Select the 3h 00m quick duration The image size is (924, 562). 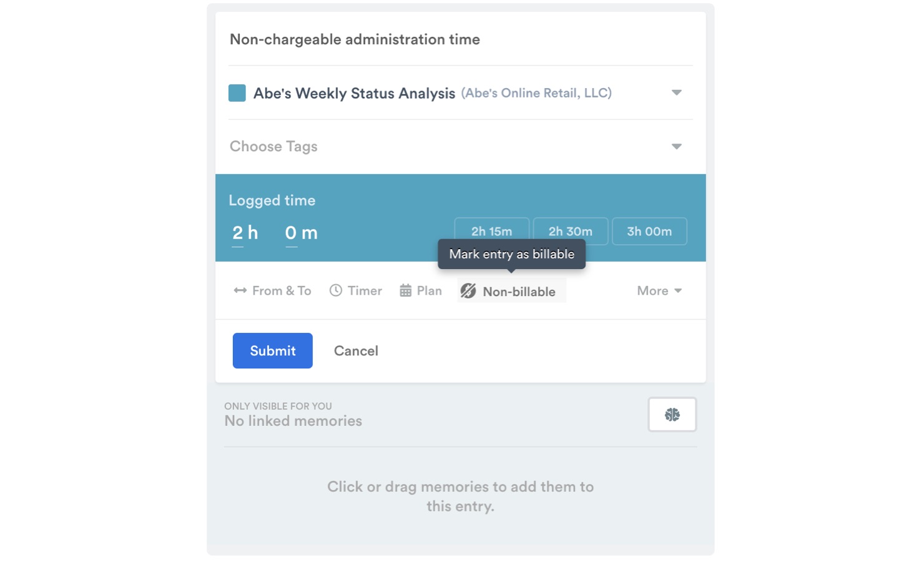(x=649, y=232)
